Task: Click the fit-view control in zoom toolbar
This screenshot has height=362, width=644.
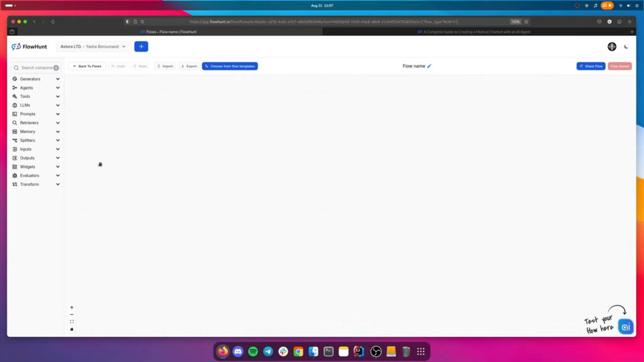Action: (72, 322)
